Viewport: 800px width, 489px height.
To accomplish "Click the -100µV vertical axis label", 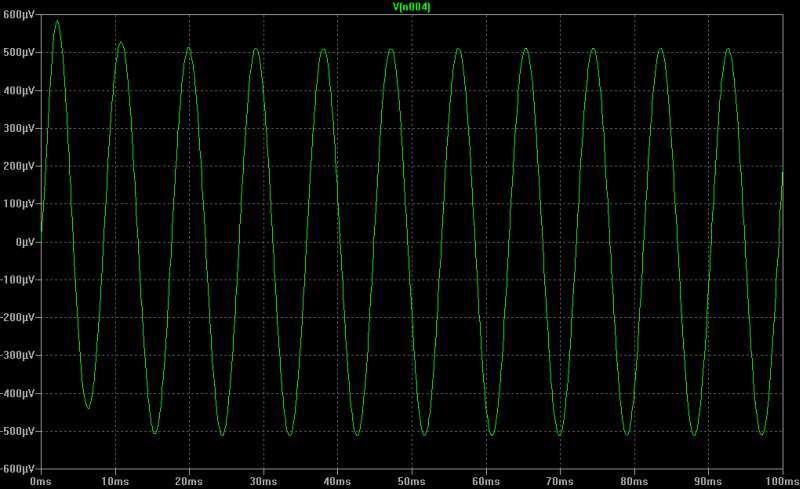I will (x=17, y=280).
